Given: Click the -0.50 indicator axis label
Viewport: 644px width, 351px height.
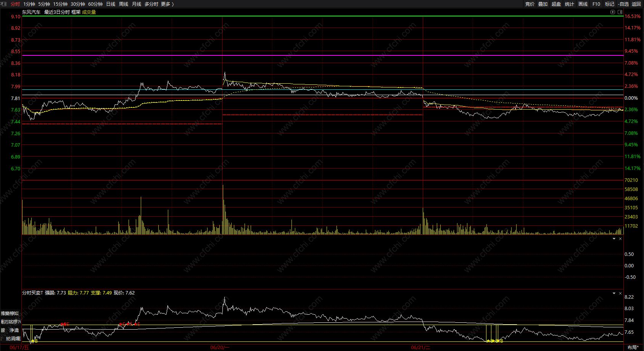Looking at the screenshot, I should pyautogui.click(x=630, y=277).
